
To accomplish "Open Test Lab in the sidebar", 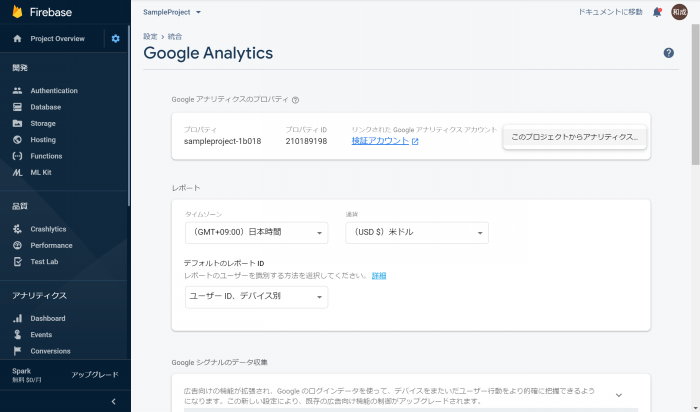I will coord(44,262).
